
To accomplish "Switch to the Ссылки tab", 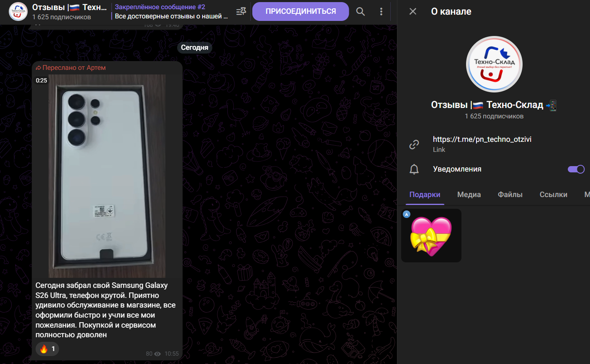I will 553,195.
